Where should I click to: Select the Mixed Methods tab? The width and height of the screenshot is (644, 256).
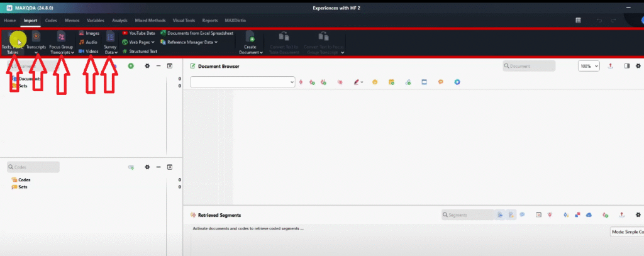[x=150, y=21]
